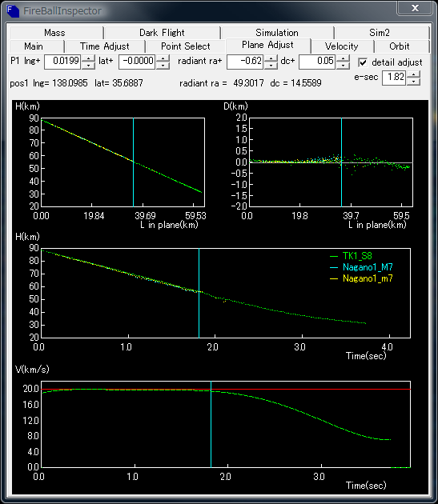Switch to Point Select tab

click(x=186, y=46)
